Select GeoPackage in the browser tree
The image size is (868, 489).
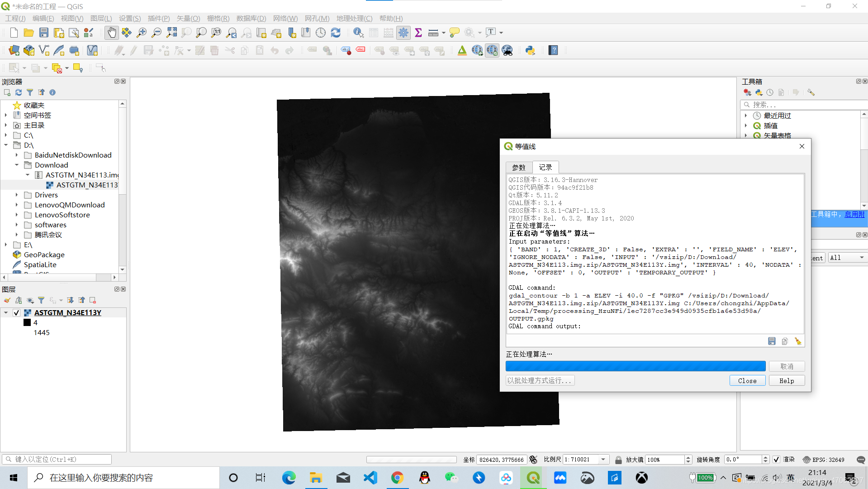point(44,255)
